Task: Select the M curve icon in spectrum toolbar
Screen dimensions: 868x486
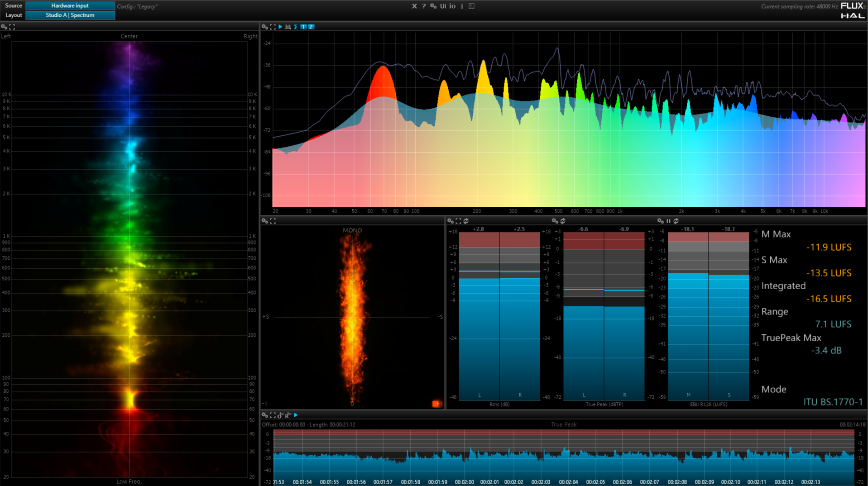Action: coord(288,27)
